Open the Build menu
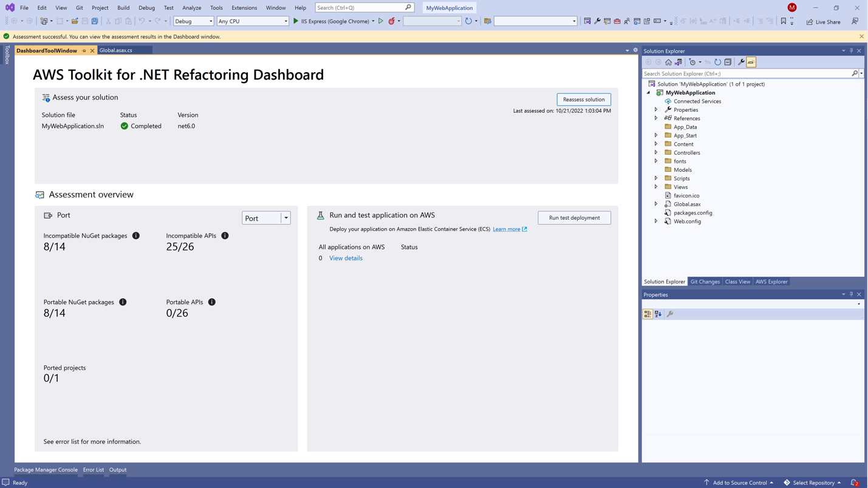Screen dimensions: 868x488 click(123, 8)
